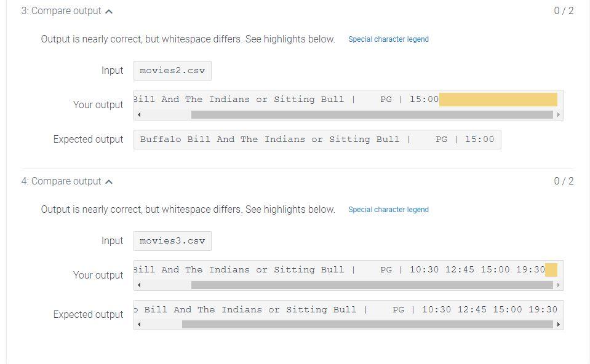The image size is (590, 364).
Task: Click left scroll arrow on test 3 output
Action: (x=138, y=114)
